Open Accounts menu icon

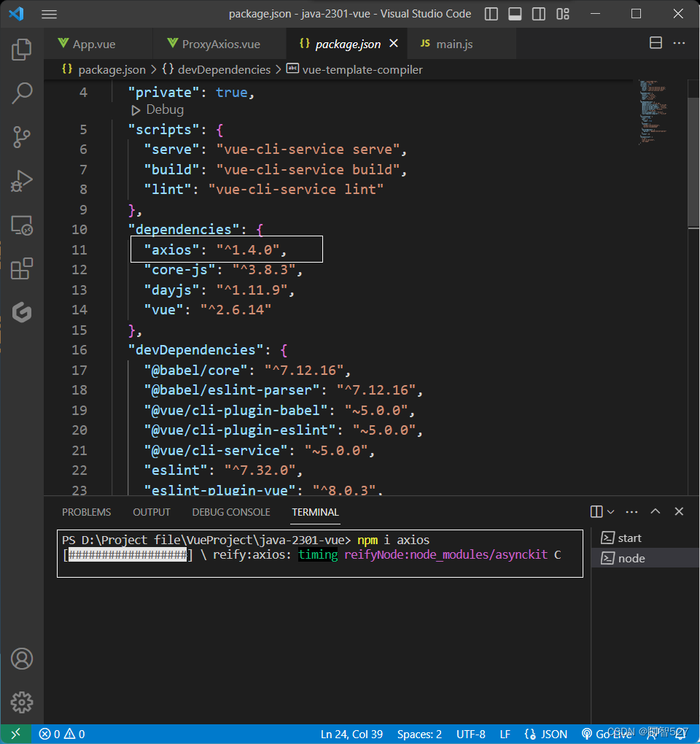pos(21,659)
